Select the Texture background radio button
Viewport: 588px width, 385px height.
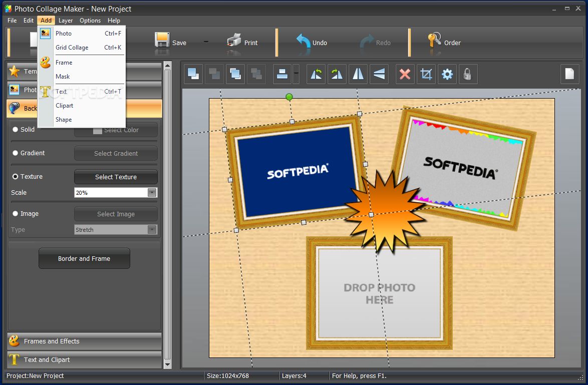[x=16, y=177]
